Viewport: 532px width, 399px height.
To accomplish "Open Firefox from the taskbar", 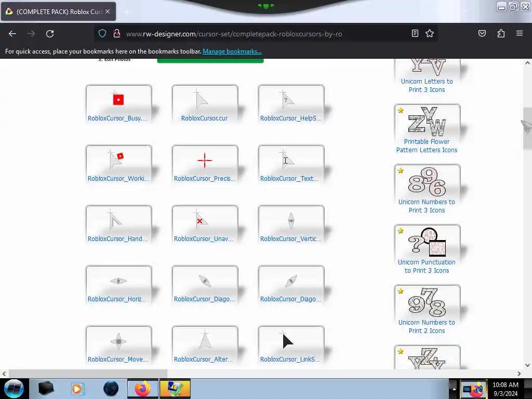I will (143, 389).
